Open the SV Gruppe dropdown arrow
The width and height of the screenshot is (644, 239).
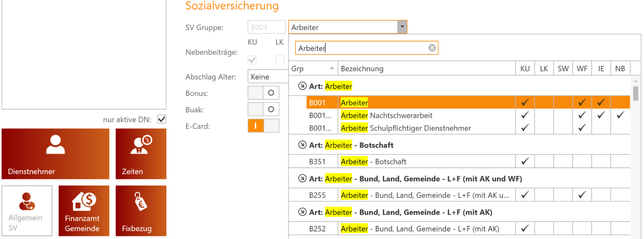tap(402, 27)
